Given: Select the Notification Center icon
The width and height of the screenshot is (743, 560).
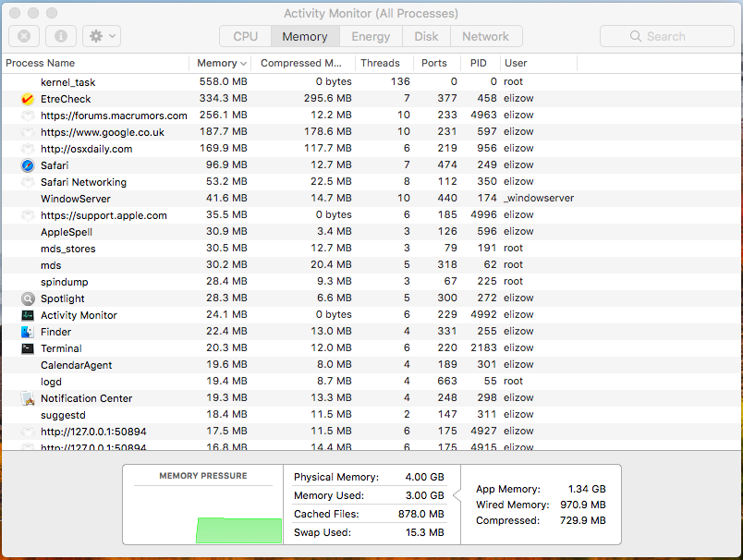Looking at the screenshot, I should (x=28, y=398).
